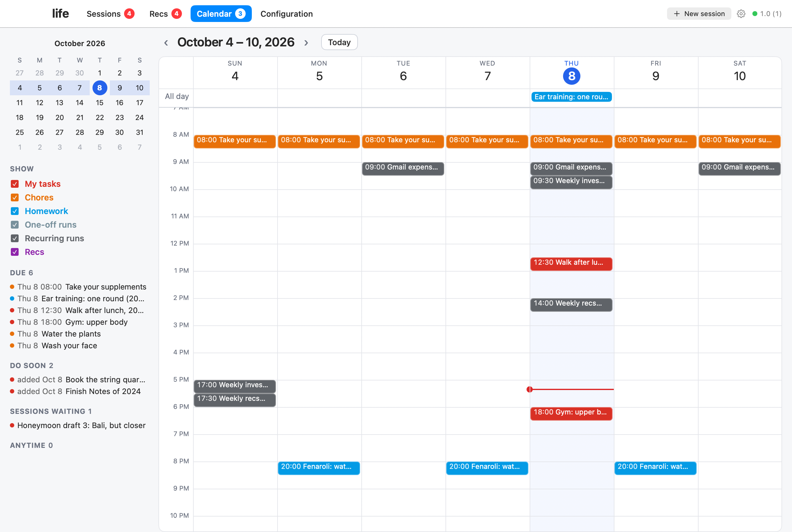The image size is (792, 532).
Task: Toggle the Recurring runs checkbox
Action: [15, 238]
